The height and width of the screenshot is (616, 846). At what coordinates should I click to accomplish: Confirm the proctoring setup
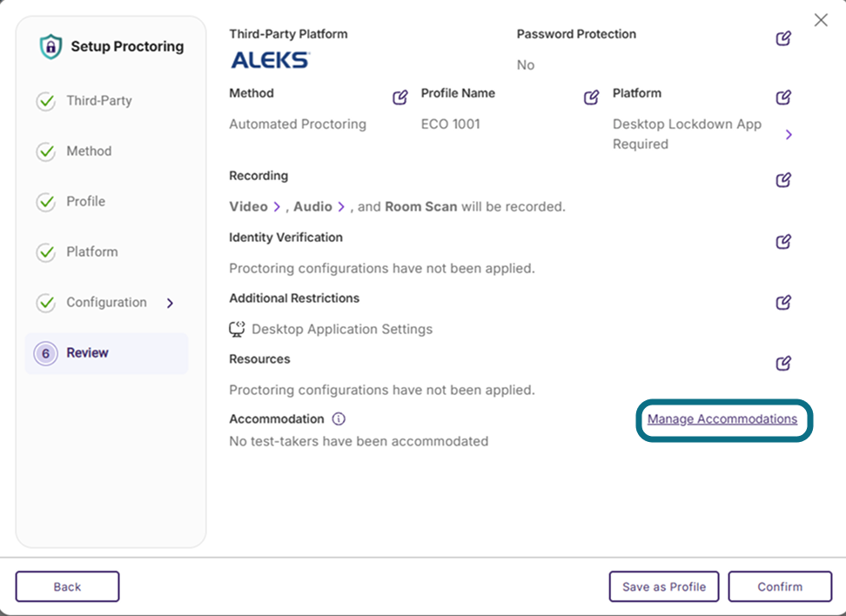[780, 586]
